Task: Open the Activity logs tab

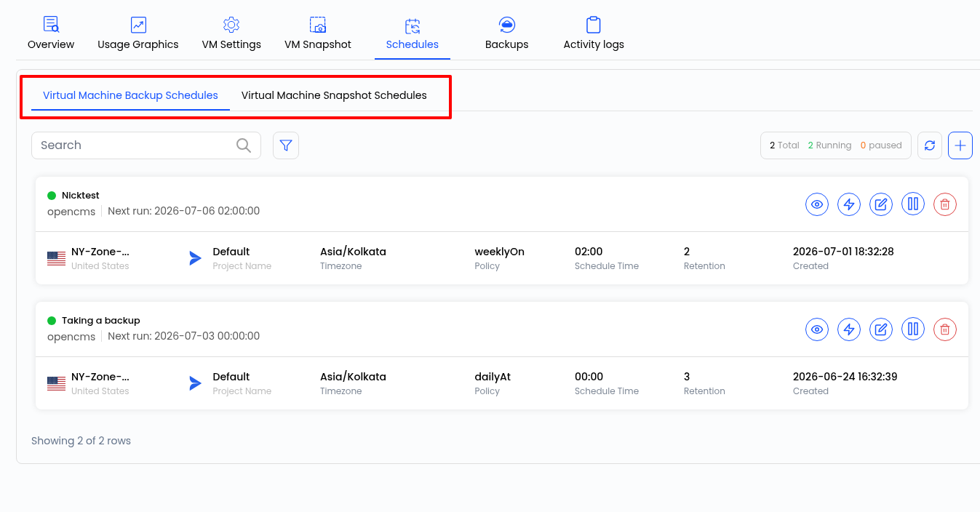Action: click(594, 34)
